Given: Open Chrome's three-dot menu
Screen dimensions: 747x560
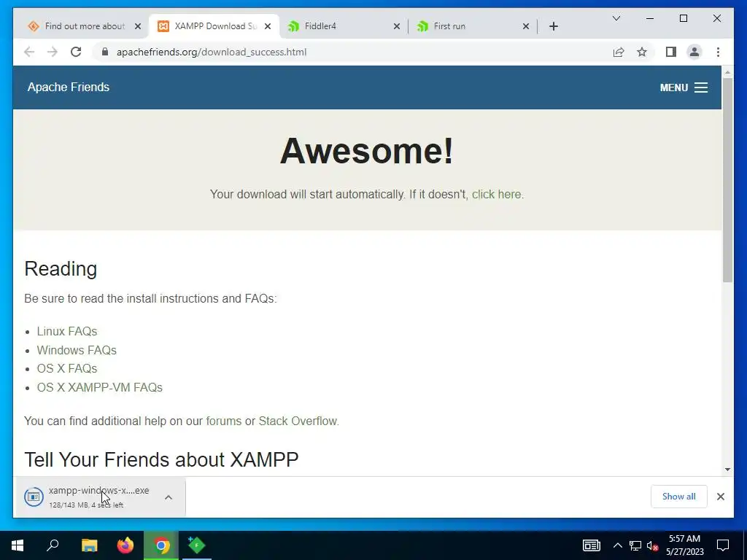Looking at the screenshot, I should pos(718,52).
